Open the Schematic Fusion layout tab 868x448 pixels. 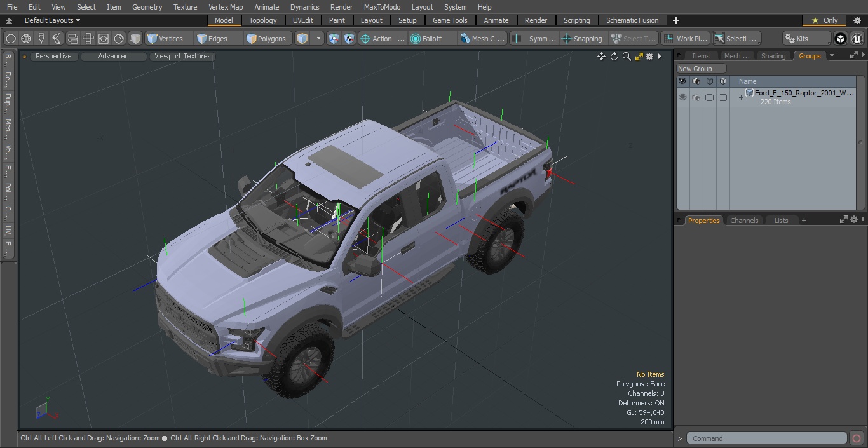(632, 20)
